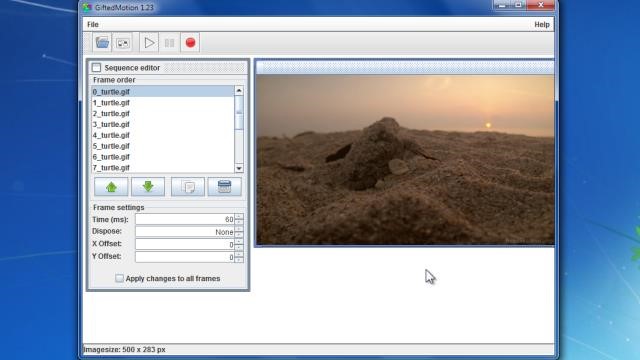Viewport: 640px width, 360px height.
Task: Delete the selected frame icon
Action: point(224,187)
